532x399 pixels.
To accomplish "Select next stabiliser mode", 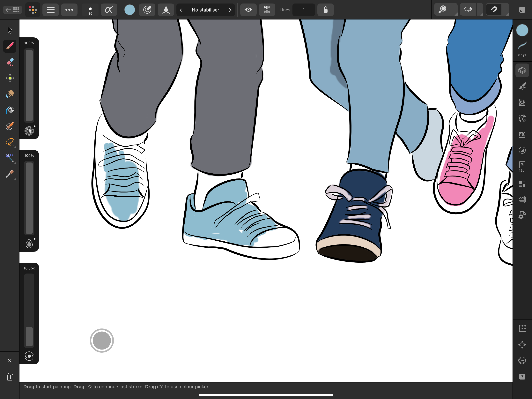I will 230,10.
